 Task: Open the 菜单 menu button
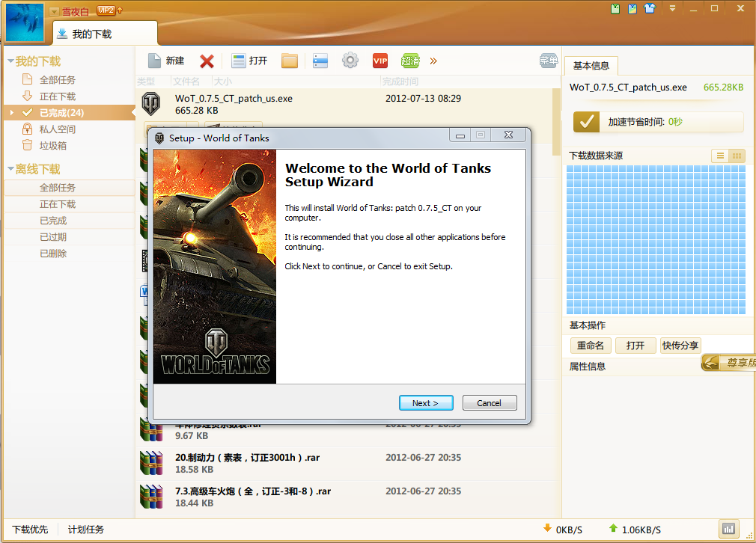tap(549, 61)
